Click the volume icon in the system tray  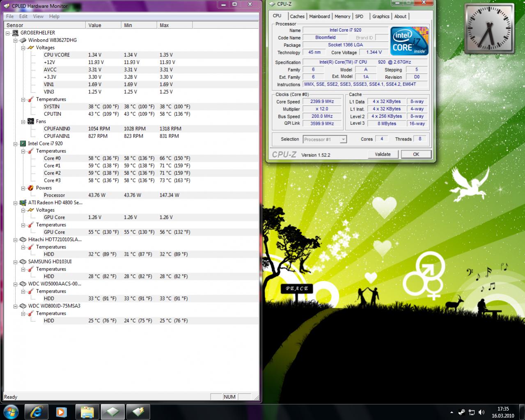[x=481, y=412]
